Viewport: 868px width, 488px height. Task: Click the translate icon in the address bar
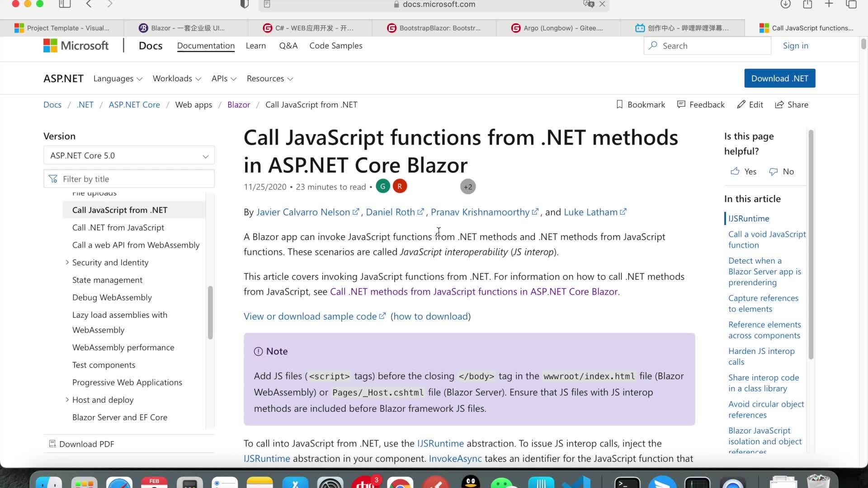[588, 4]
